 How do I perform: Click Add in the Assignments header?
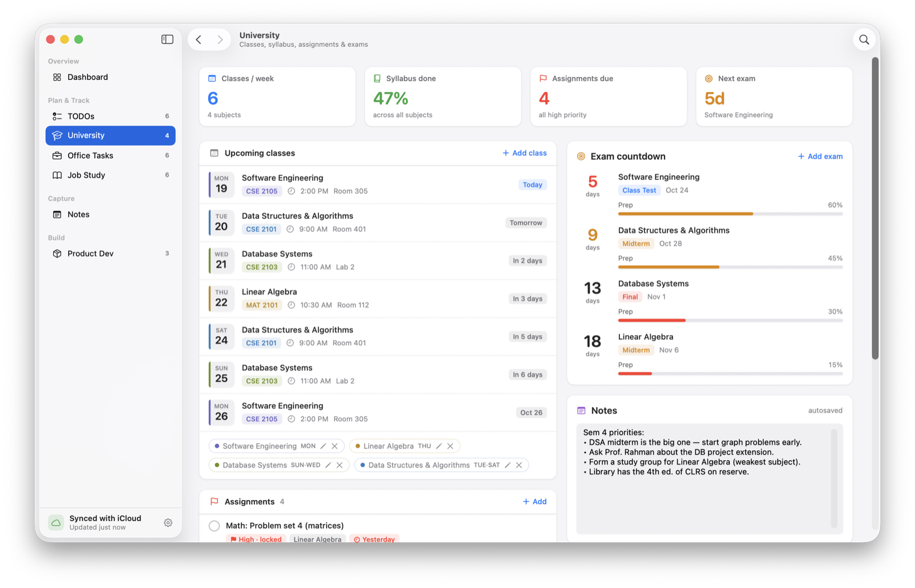[535, 502]
